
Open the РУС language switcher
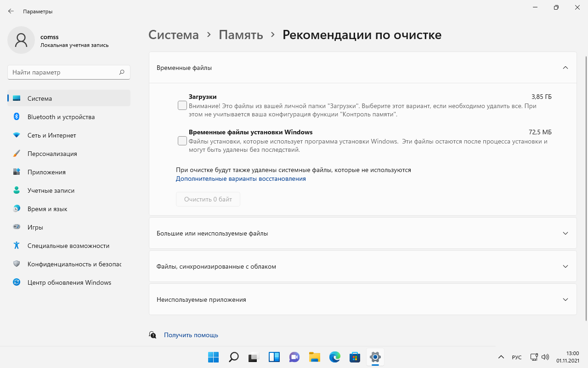pyautogui.click(x=516, y=357)
